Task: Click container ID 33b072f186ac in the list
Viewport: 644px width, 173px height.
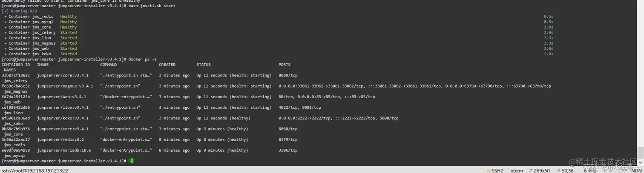Action: [x=16, y=75]
